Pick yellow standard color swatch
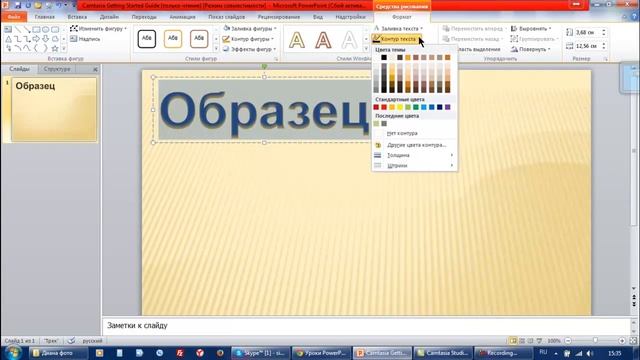 (x=400, y=107)
